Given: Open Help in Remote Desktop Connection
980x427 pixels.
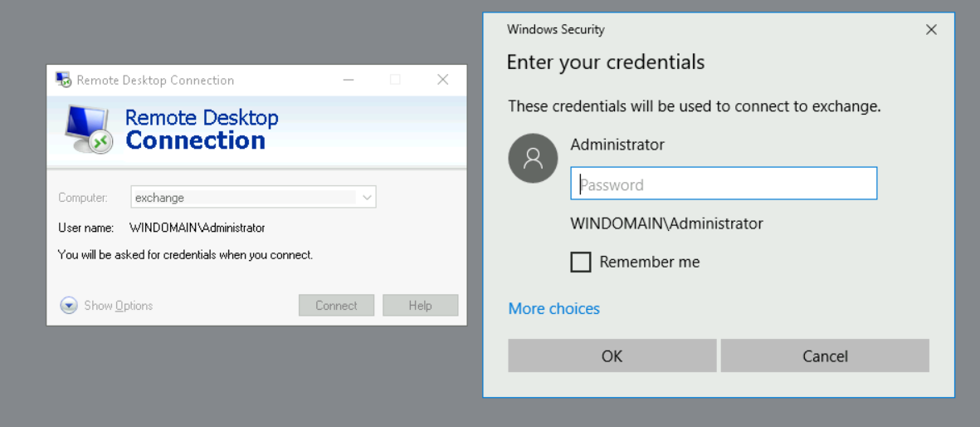Looking at the screenshot, I should (420, 306).
